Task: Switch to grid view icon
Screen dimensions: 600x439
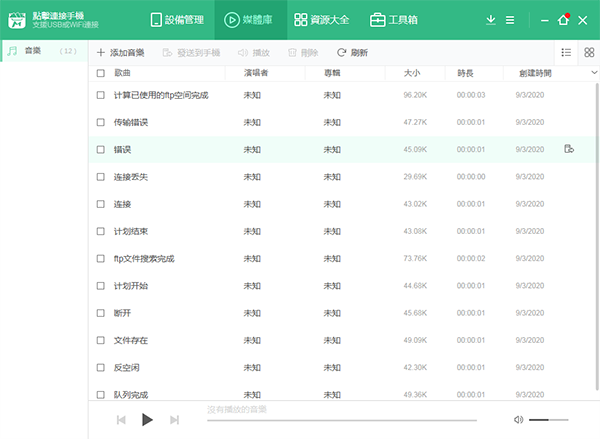Action: [x=589, y=52]
